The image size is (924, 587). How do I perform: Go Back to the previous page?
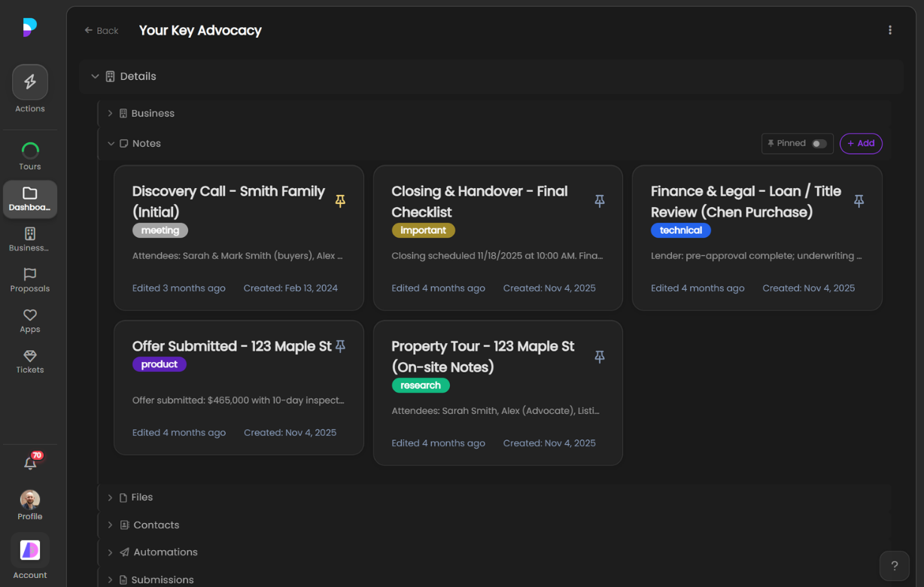102,31
